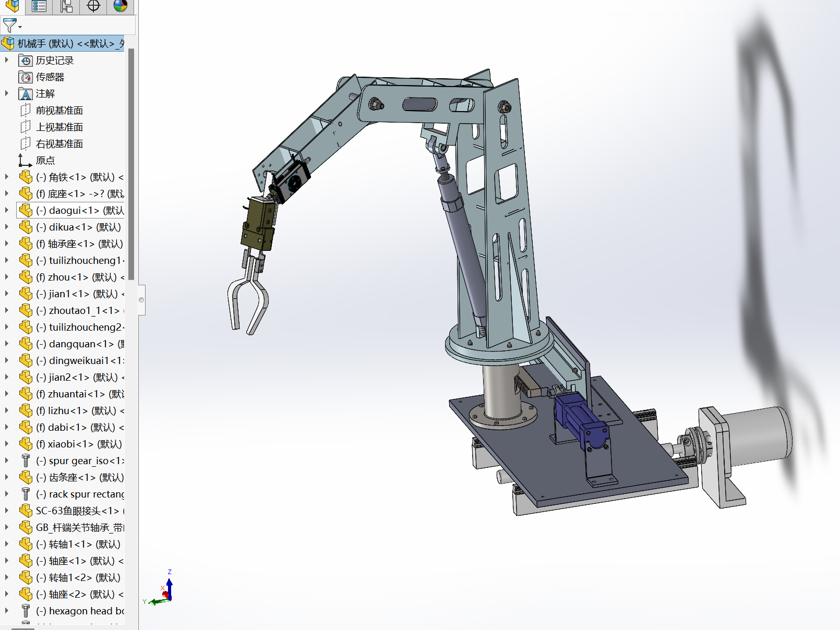Expand the 历史记录 folder
The image size is (840, 630).
point(7,60)
